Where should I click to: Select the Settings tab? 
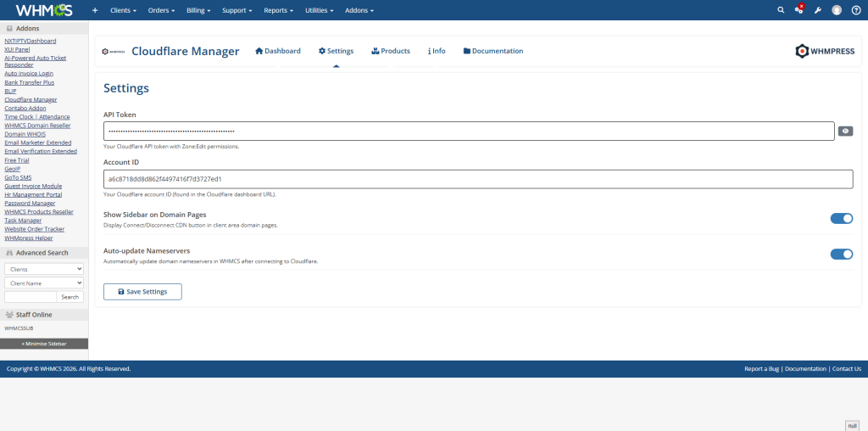click(336, 51)
